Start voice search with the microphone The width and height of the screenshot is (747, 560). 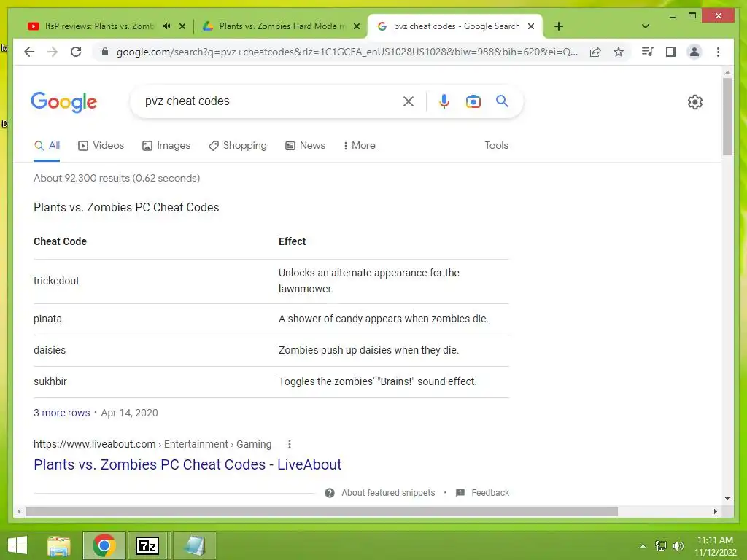tap(444, 101)
